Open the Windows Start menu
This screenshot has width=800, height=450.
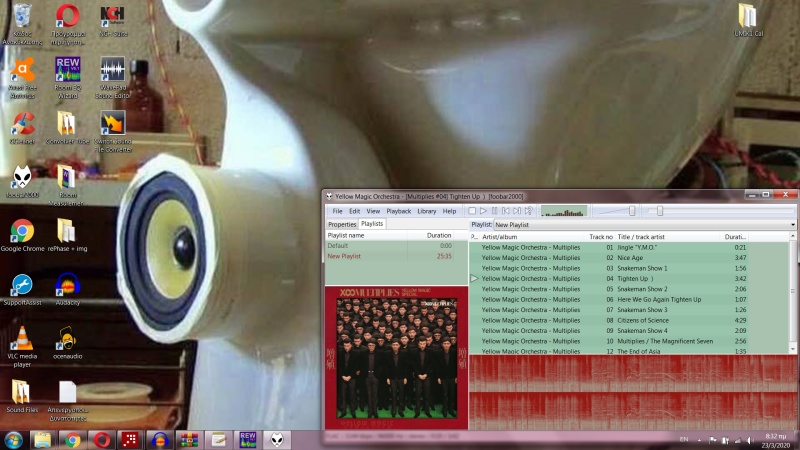[13, 440]
